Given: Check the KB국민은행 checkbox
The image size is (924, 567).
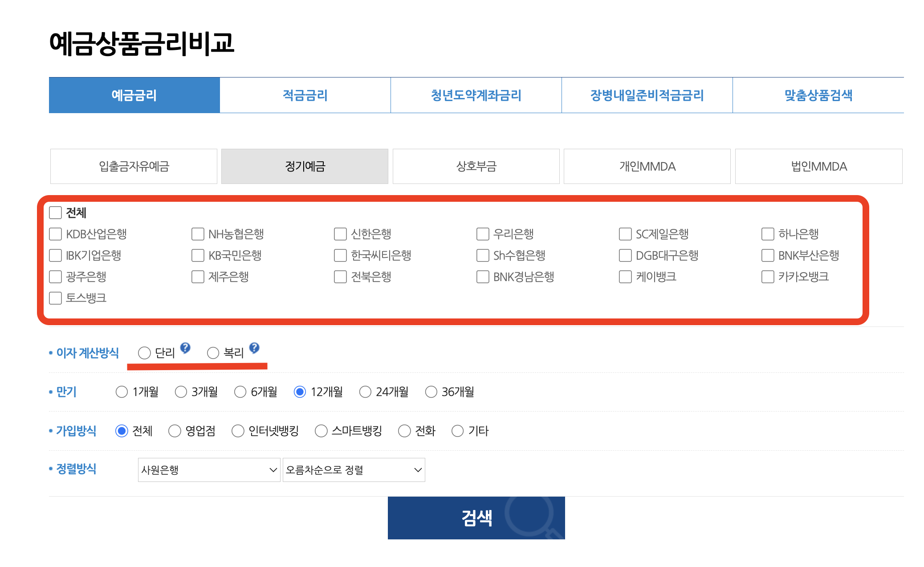Looking at the screenshot, I should tap(197, 255).
